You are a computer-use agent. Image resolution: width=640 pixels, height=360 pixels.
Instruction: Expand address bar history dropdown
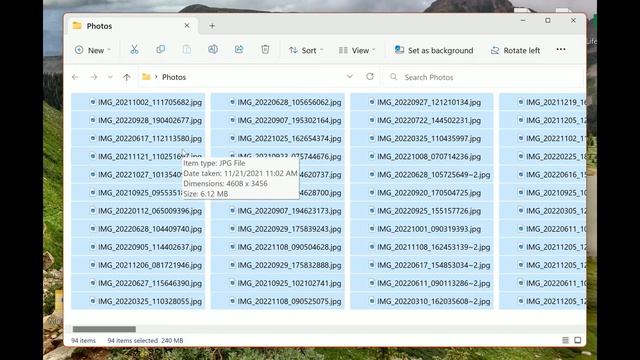click(x=350, y=77)
